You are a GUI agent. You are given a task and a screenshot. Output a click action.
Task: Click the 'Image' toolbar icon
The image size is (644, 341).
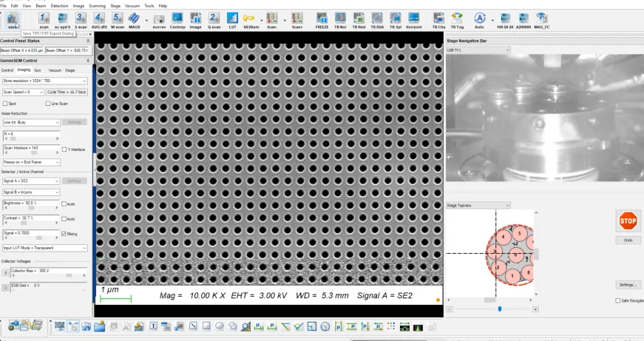pos(195,20)
